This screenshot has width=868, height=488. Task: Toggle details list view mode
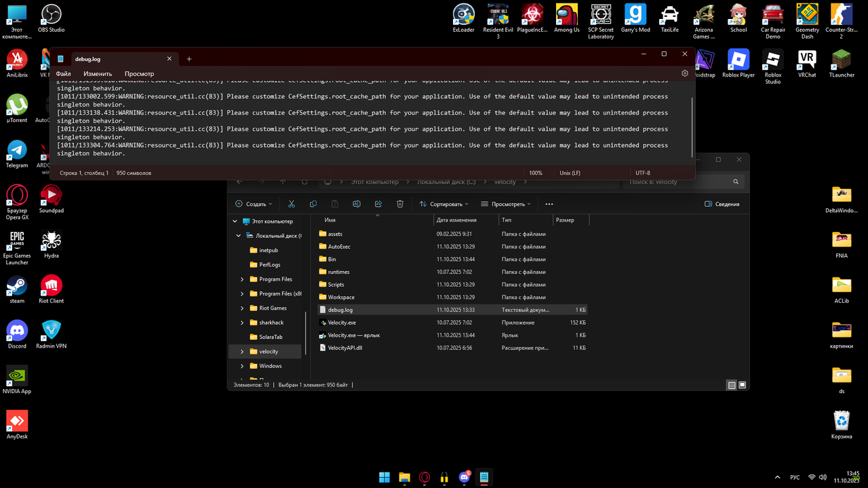click(x=732, y=385)
